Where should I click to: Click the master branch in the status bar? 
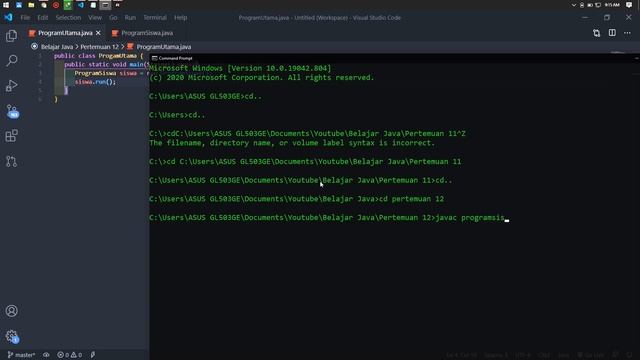(x=21, y=355)
